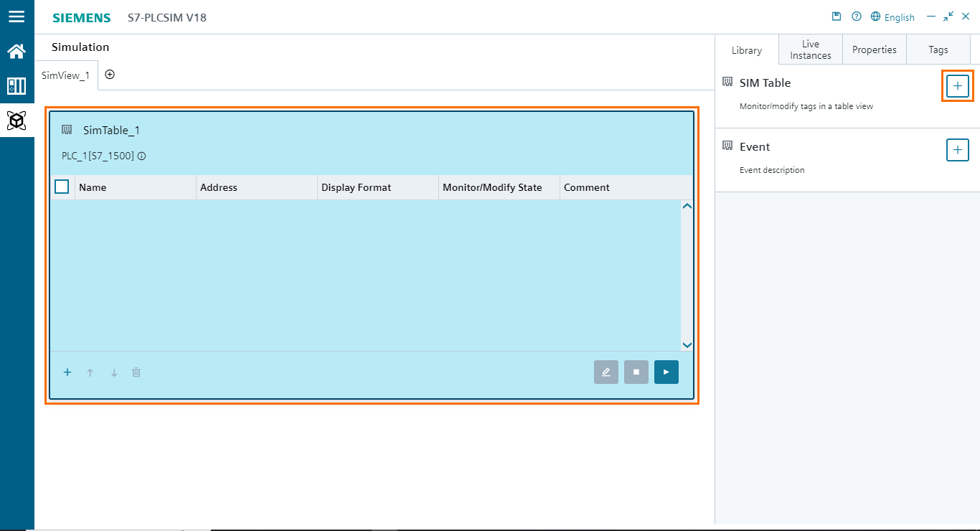Image resolution: width=980 pixels, height=531 pixels.
Task: Delete the selected table row
Action: (136, 372)
